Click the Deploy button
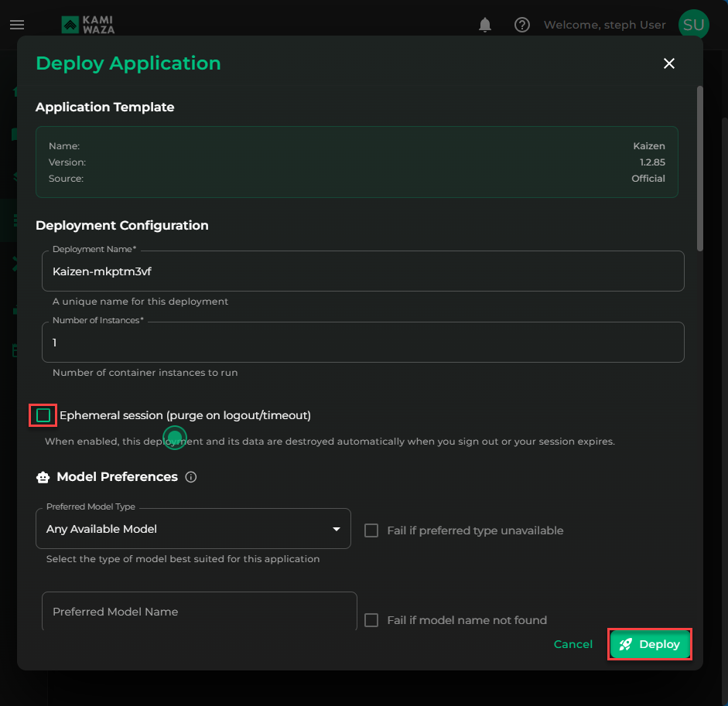 coord(650,644)
